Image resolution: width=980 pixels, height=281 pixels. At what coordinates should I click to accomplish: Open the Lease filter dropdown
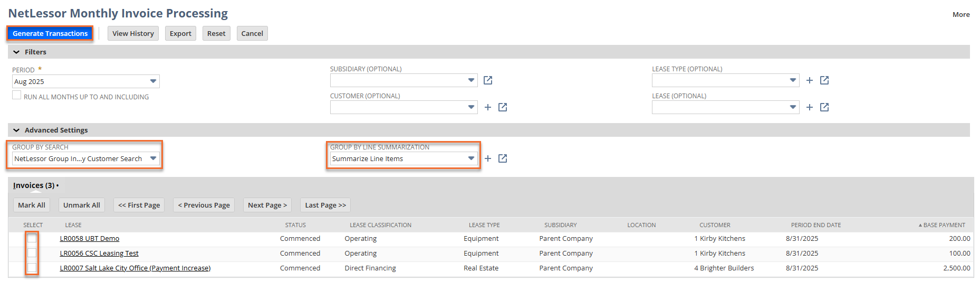[726, 107]
